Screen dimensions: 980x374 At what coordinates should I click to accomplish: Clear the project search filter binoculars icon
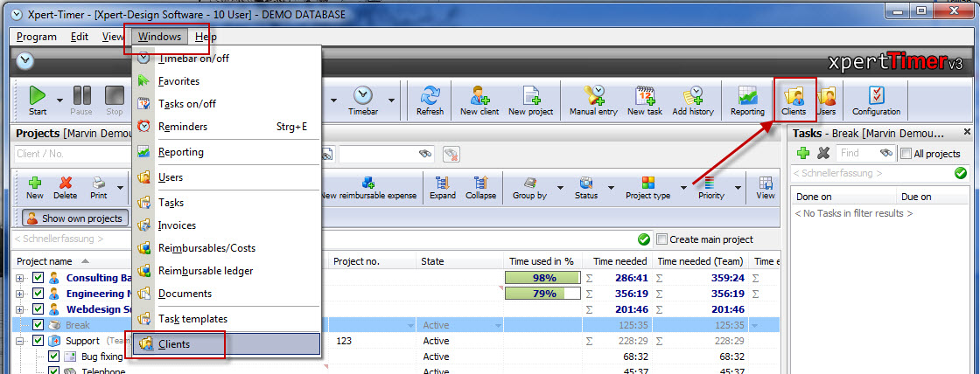(x=451, y=154)
